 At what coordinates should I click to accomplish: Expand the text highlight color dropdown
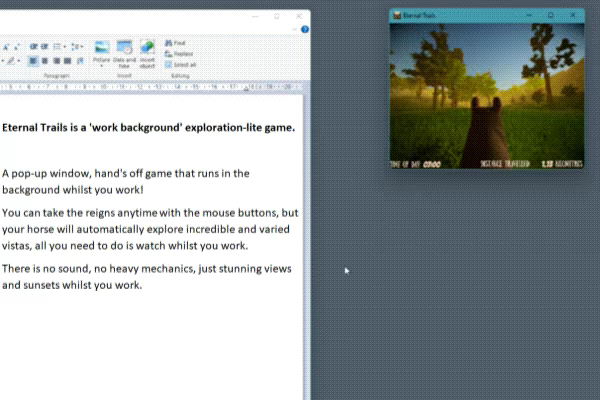(x=19, y=60)
